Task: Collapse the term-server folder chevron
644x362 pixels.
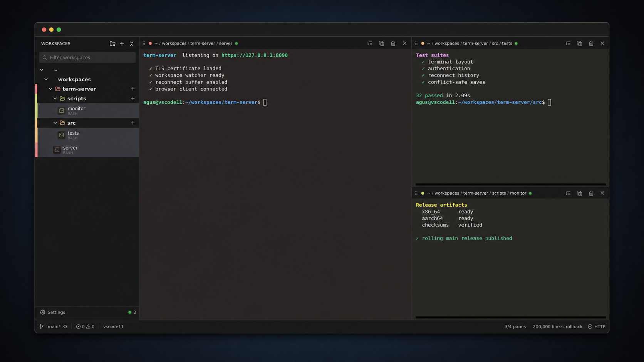Action: point(50,89)
